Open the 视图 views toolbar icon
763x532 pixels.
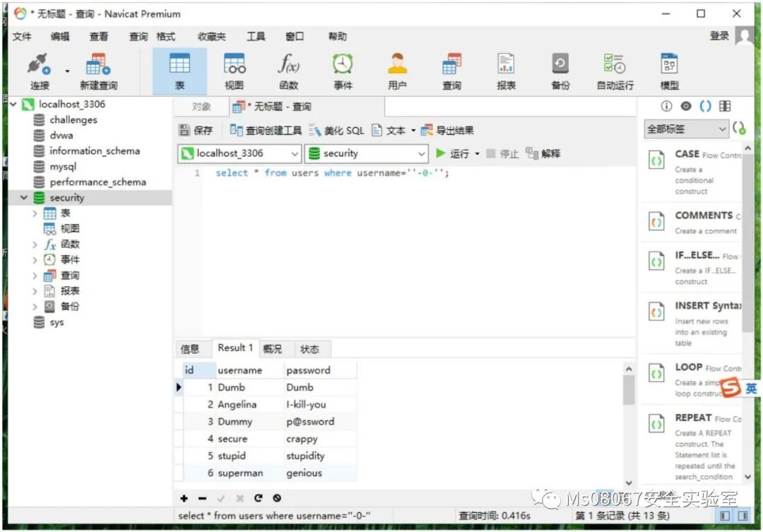234,71
